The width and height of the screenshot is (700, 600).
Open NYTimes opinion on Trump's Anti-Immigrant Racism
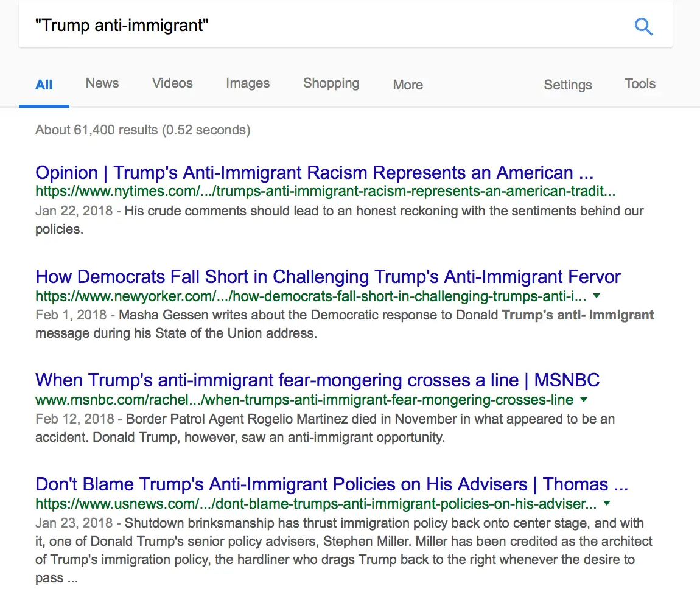click(x=314, y=173)
